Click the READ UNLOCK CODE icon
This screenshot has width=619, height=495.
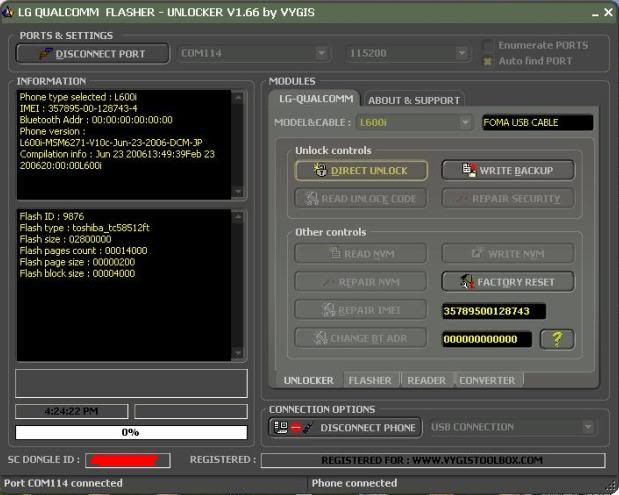(x=312, y=199)
